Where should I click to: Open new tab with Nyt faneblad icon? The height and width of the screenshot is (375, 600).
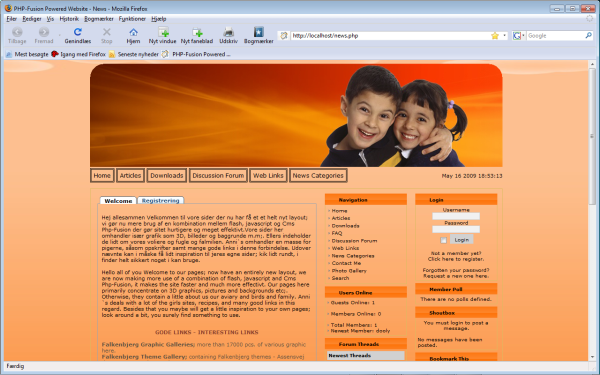(197, 32)
